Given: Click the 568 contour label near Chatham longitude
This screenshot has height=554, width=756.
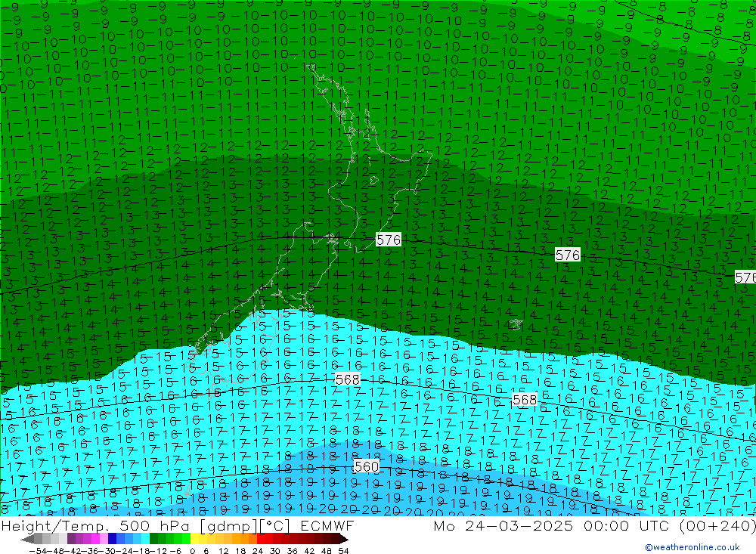Looking at the screenshot, I should (x=524, y=400).
